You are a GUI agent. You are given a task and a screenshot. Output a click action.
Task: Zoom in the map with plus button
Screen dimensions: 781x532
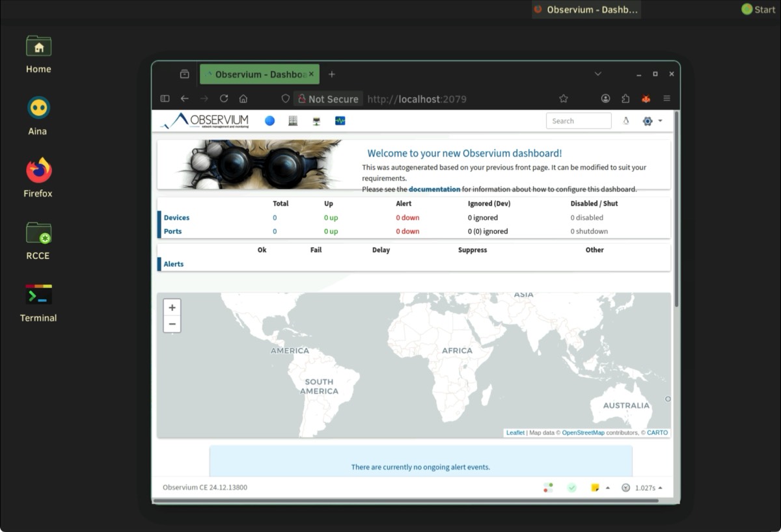tap(172, 308)
